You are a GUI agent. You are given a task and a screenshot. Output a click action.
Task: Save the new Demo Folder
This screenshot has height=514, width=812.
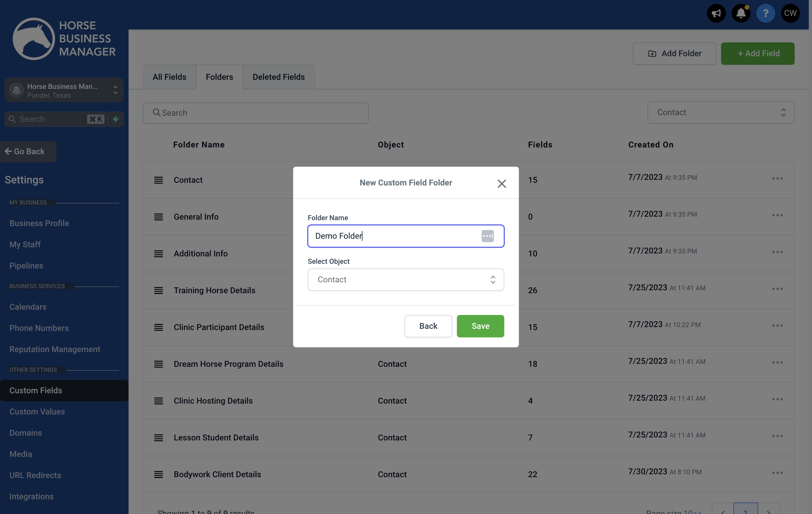point(480,326)
